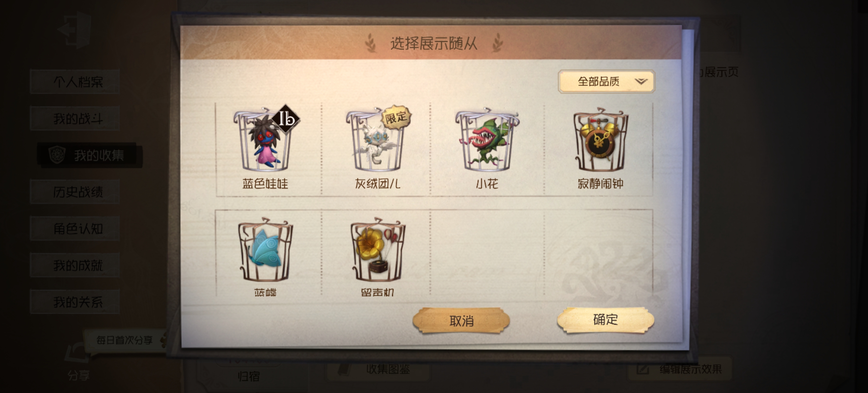Click the 取消 cancel button
Image resolution: width=868 pixels, height=393 pixels.
pos(461,321)
